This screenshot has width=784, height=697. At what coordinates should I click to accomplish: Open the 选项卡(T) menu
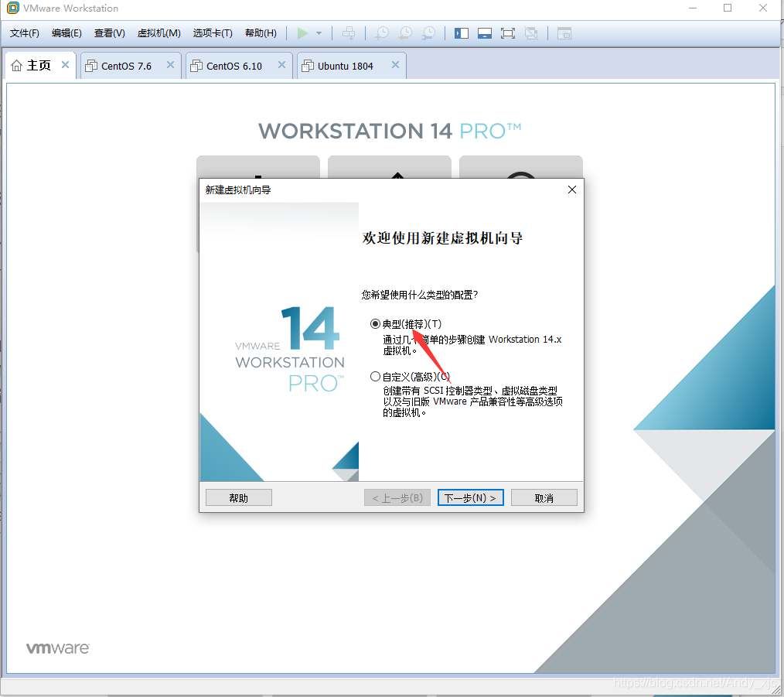[x=213, y=33]
